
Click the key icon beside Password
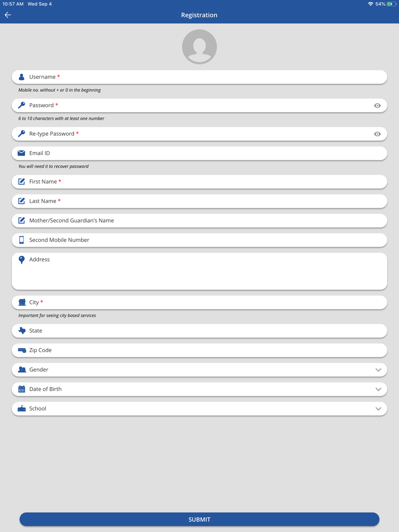tap(22, 105)
